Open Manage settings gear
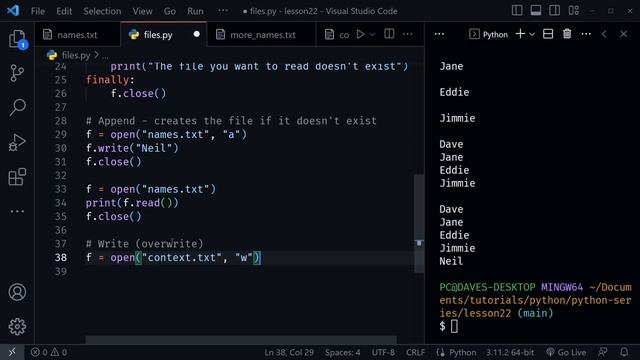640x360 pixels. [17, 327]
